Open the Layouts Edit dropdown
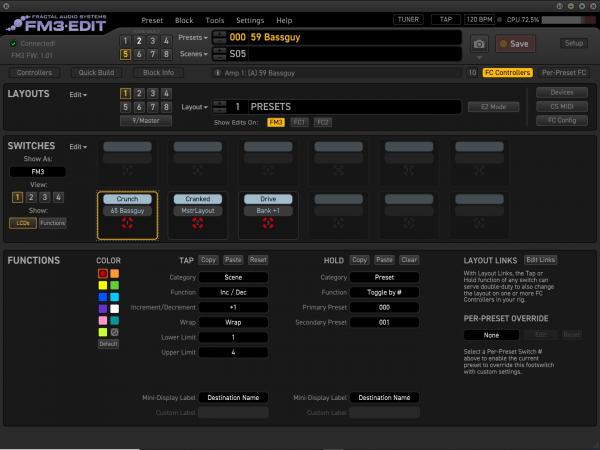This screenshot has width=600, height=450. coord(78,94)
